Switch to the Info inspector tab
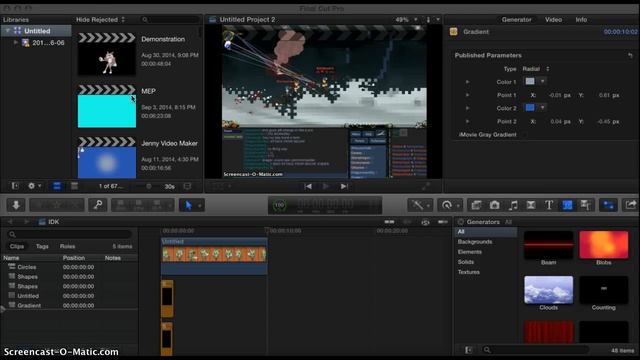The image size is (640, 360). (x=581, y=20)
